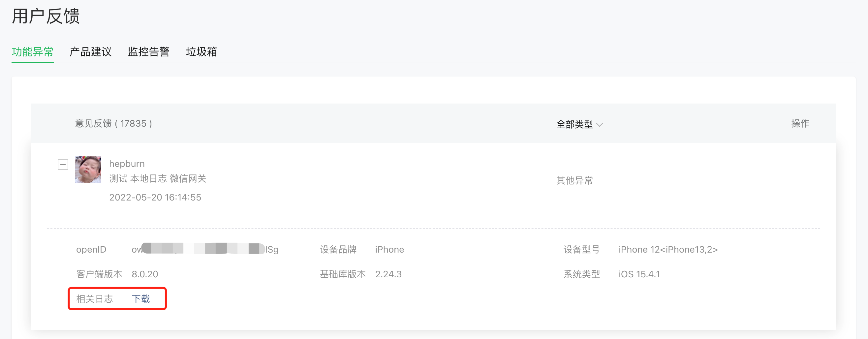The image size is (868, 339).
Task: Open the 监控告警 tab
Action: point(149,51)
